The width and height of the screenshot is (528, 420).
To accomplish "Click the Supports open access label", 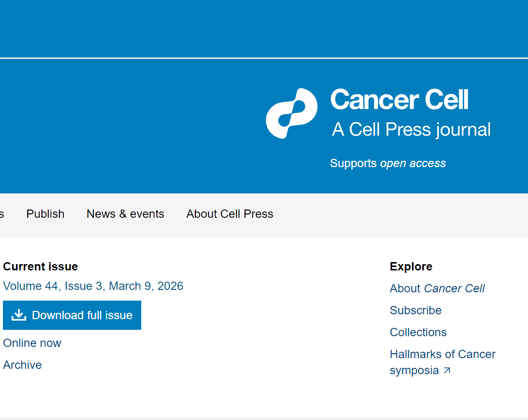I will click(x=388, y=163).
